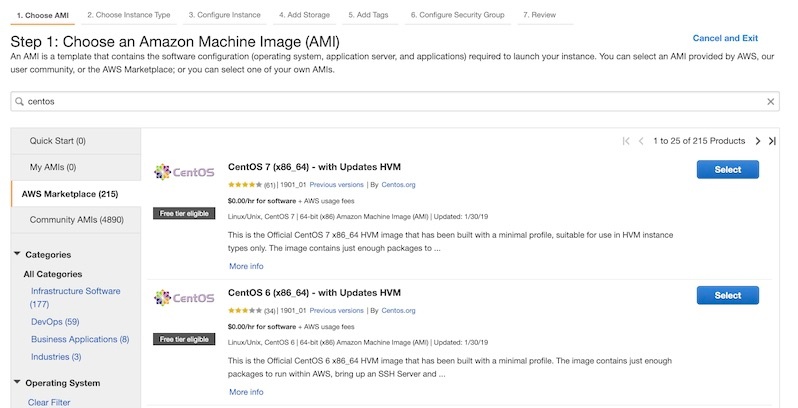Open More info for CentOS 7
798x408 pixels.
(x=246, y=266)
